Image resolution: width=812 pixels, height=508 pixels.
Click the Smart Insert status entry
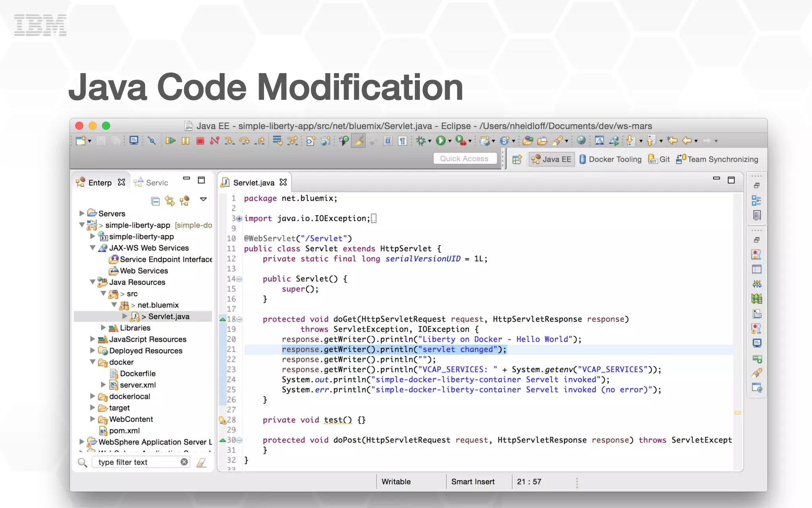coord(473,481)
